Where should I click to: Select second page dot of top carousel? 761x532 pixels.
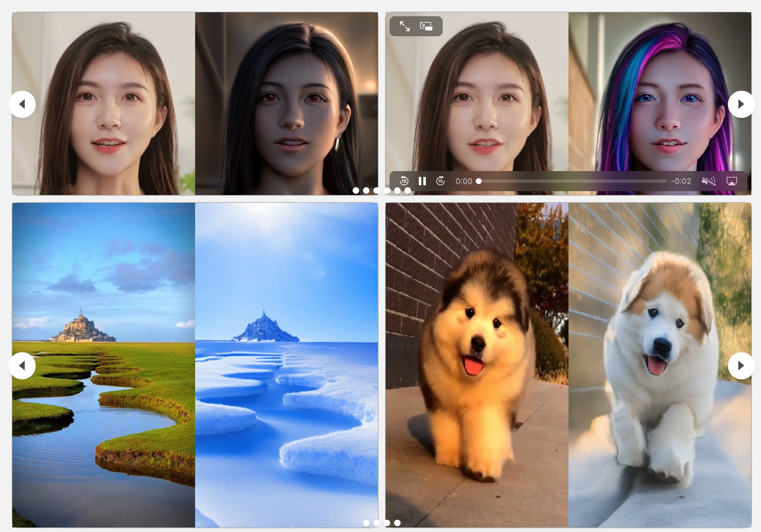(366, 191)
